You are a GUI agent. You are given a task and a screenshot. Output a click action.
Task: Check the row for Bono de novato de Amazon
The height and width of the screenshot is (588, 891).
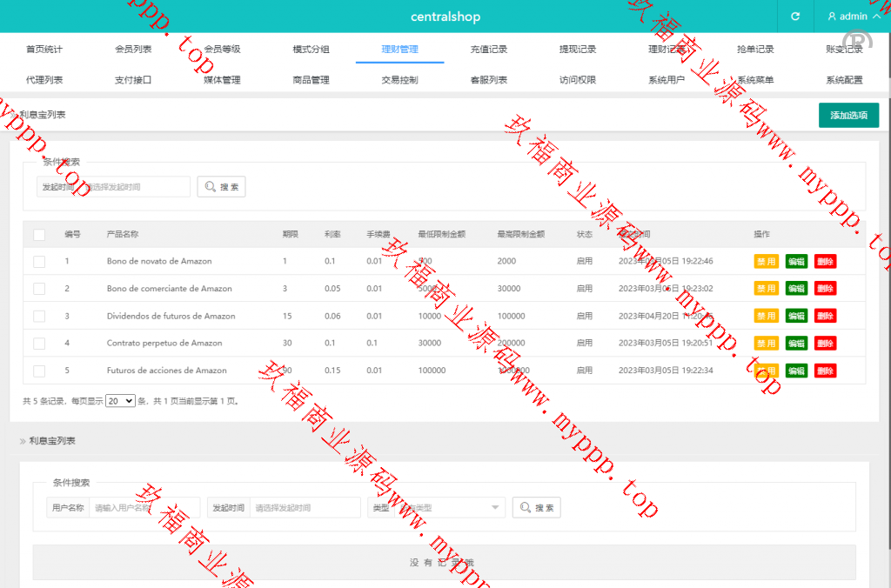39,261
